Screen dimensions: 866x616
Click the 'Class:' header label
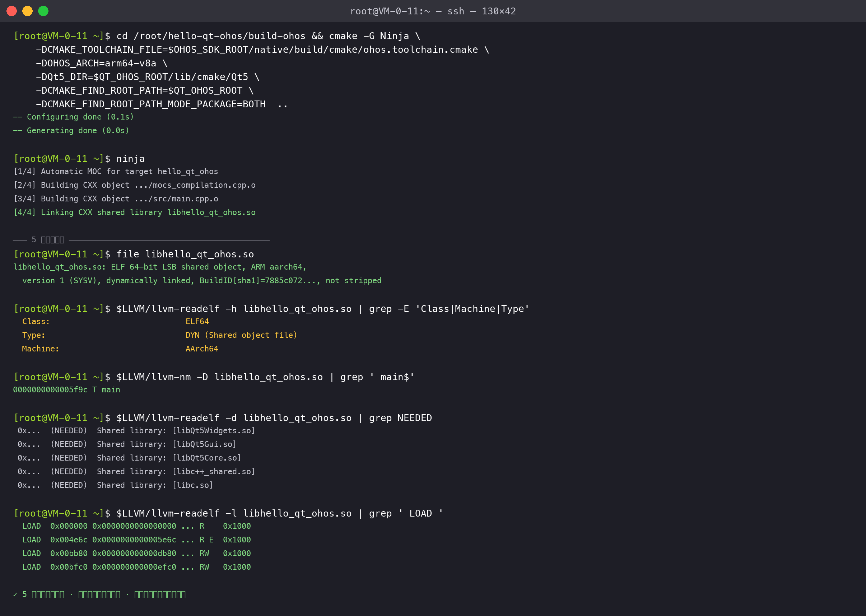[x=36, y=322]
